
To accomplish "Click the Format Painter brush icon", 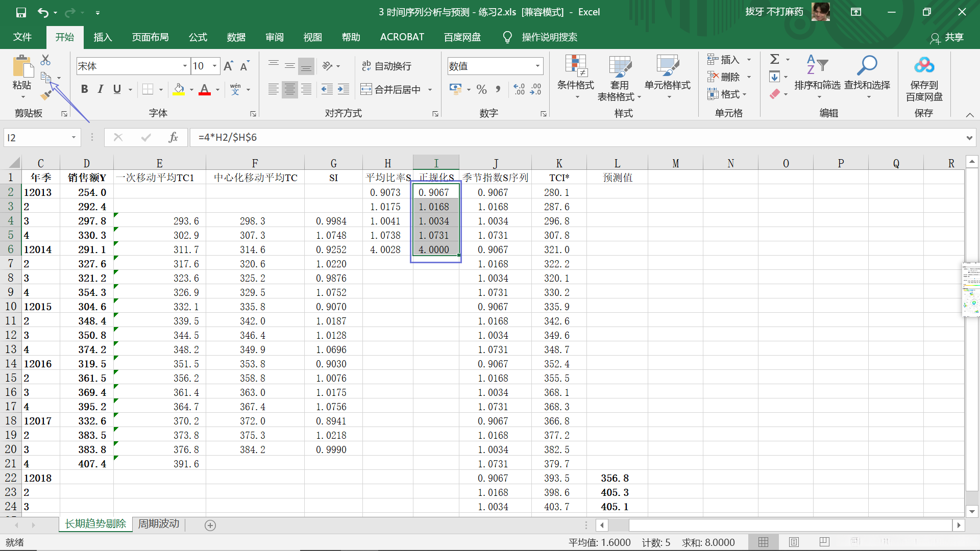I will 46,95.
